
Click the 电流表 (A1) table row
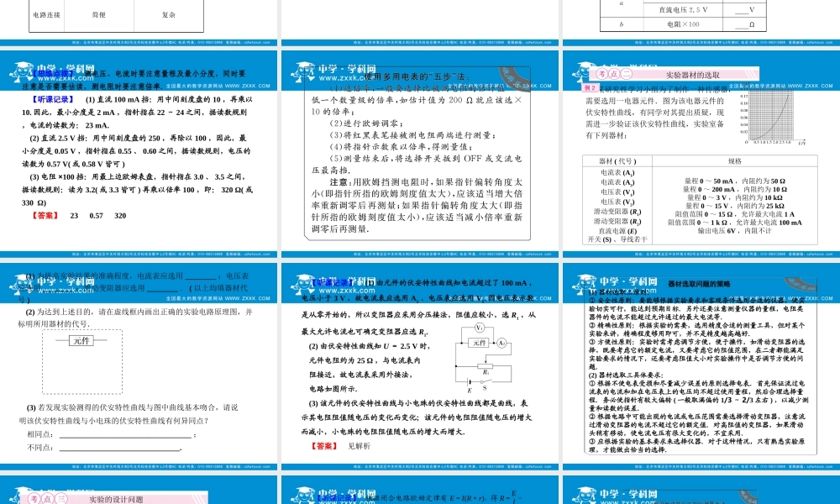pyautogui.click(x=617, y=172)
